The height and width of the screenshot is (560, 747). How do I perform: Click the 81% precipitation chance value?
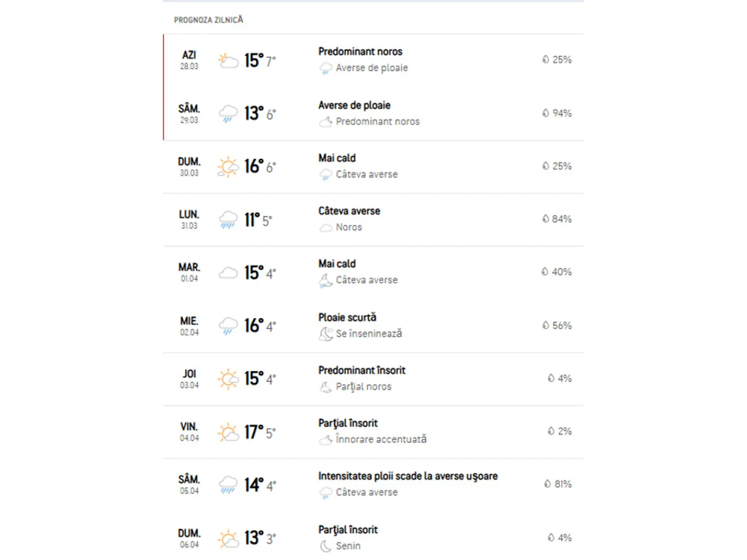[x=563, y=484]
